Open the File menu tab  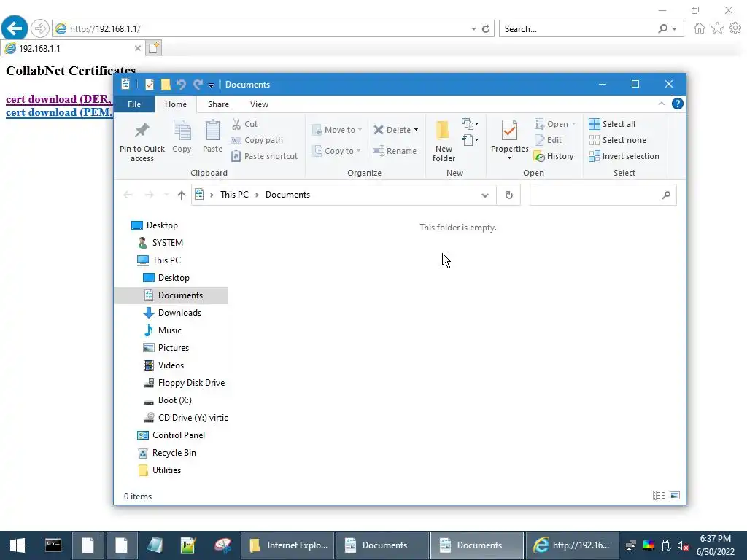point(134,104)
